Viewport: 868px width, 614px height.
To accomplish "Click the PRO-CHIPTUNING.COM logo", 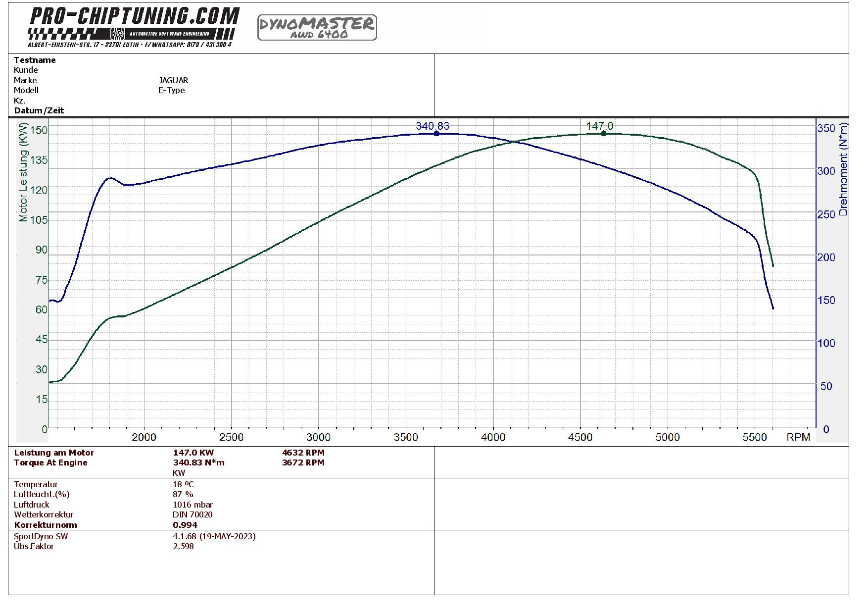I will tap(135, 17).
